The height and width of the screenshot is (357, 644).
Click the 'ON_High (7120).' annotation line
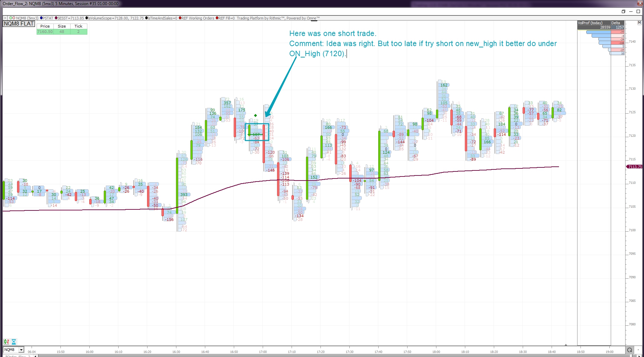click(317, 54)
